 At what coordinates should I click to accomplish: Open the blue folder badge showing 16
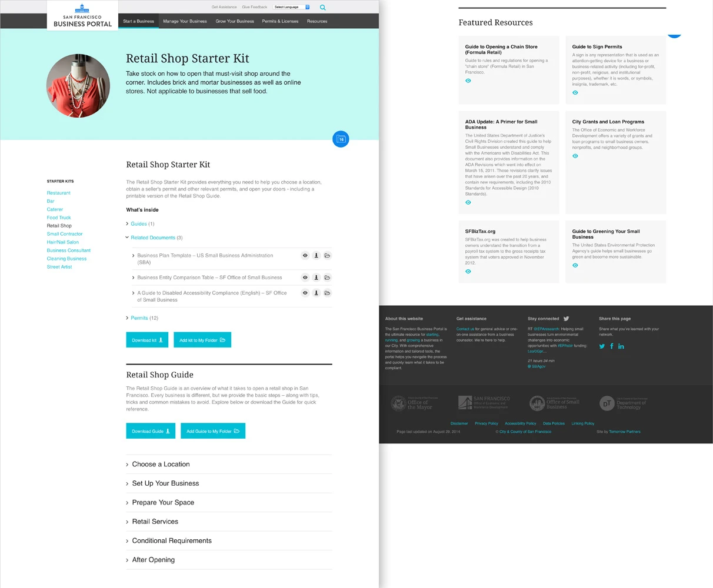point(341,139)
